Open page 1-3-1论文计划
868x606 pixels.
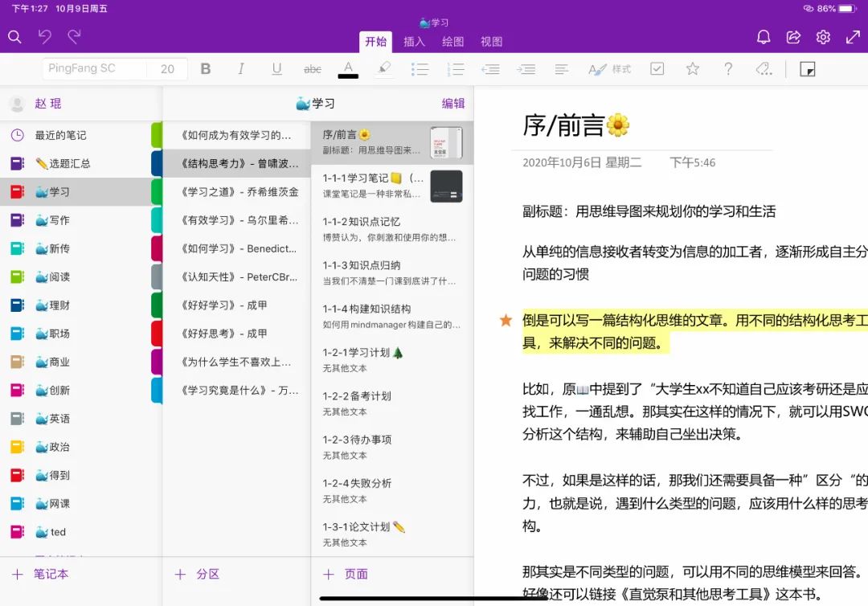[x=392, y=534]
